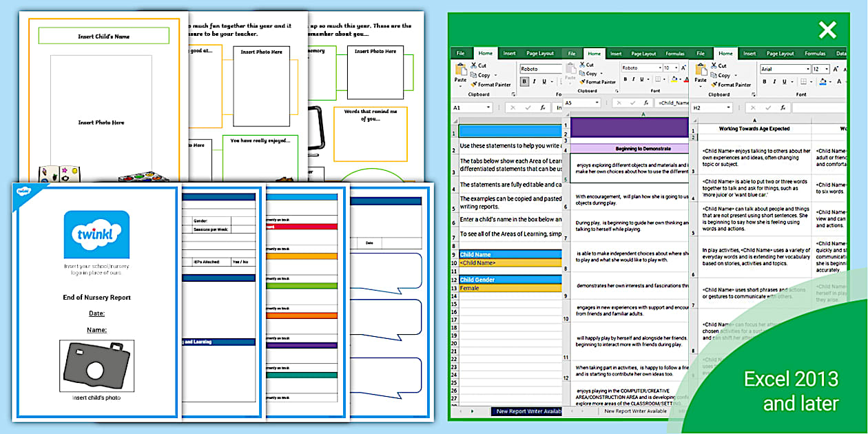Click the Cut scissors icon
Viewport: 868px width, 434px height.
click(714, 65)
